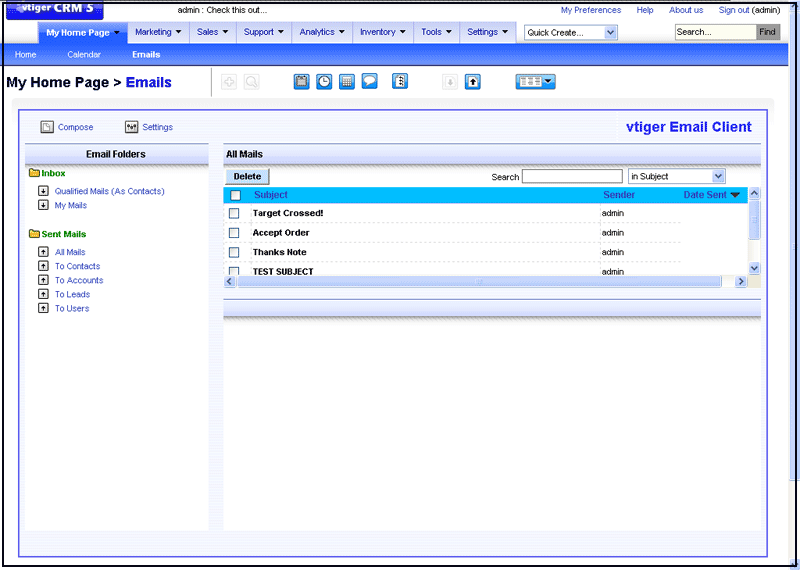Click the Delete button
800x570 pixels.
click(x=247, y=177)
